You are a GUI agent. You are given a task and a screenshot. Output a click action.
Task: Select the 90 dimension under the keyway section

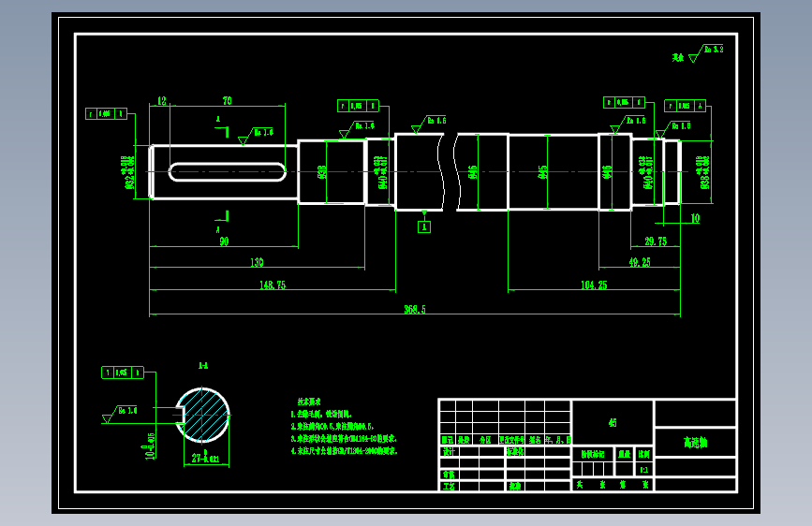tap(224, 241)
